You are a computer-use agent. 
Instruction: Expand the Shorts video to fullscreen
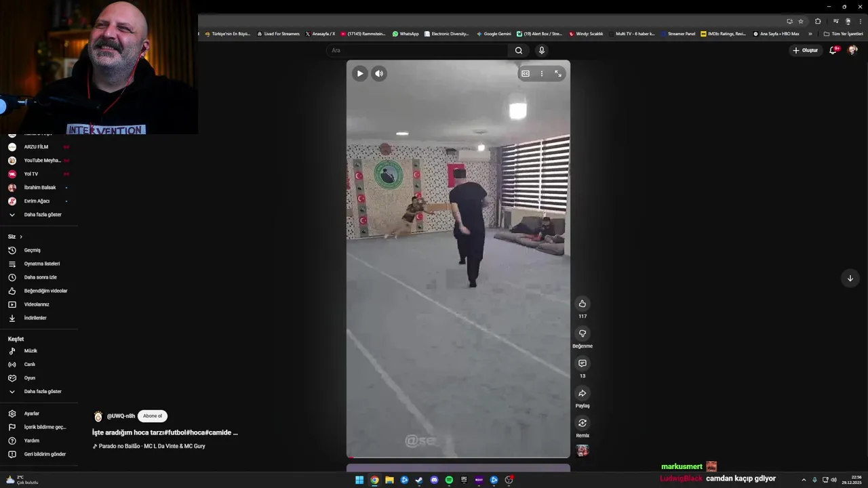[x=558, y=73]
